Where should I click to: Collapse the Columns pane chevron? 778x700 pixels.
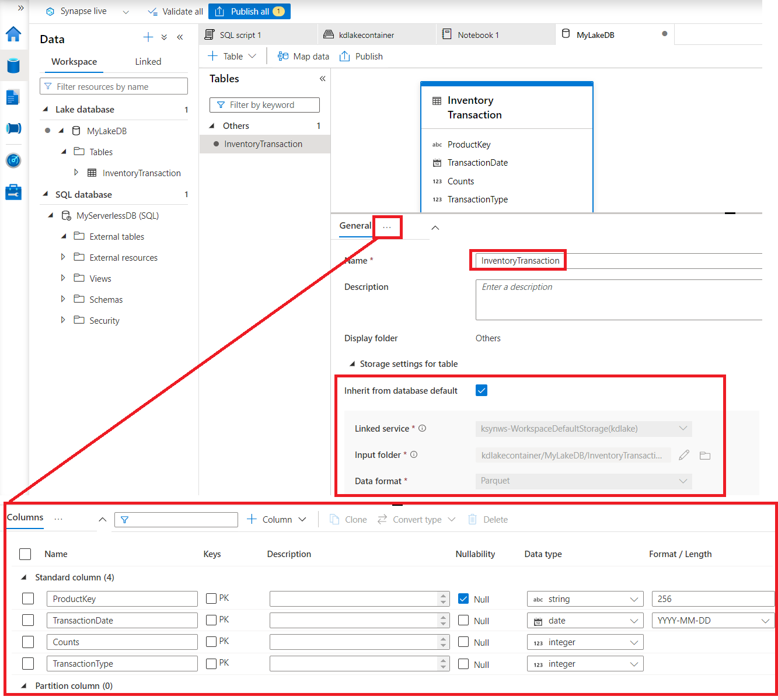click(103, 519)
